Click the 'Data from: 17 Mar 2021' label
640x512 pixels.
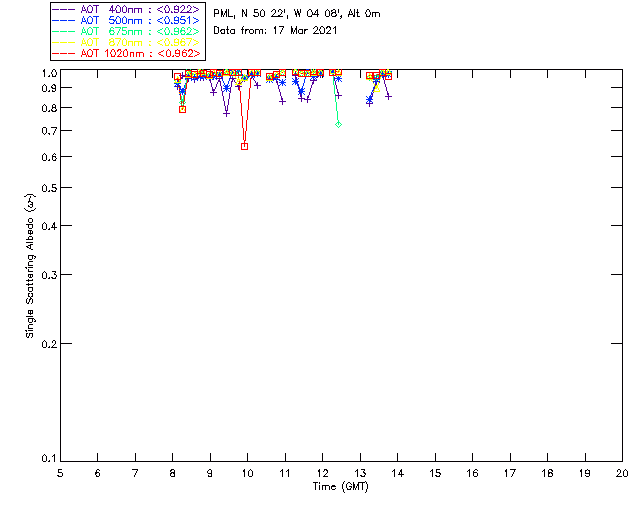pos(276,31)
